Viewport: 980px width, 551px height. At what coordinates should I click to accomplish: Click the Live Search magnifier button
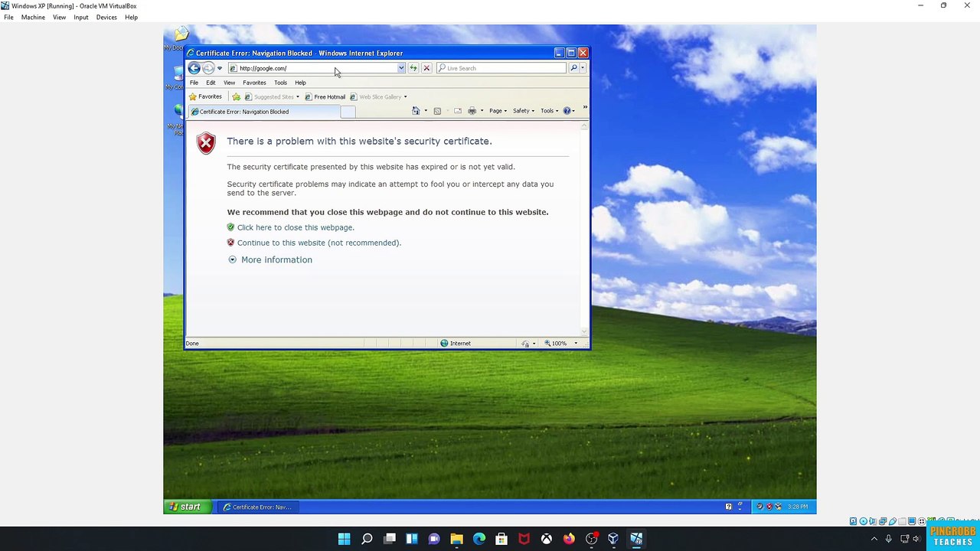pyautogui.click(x=573, y=68)
